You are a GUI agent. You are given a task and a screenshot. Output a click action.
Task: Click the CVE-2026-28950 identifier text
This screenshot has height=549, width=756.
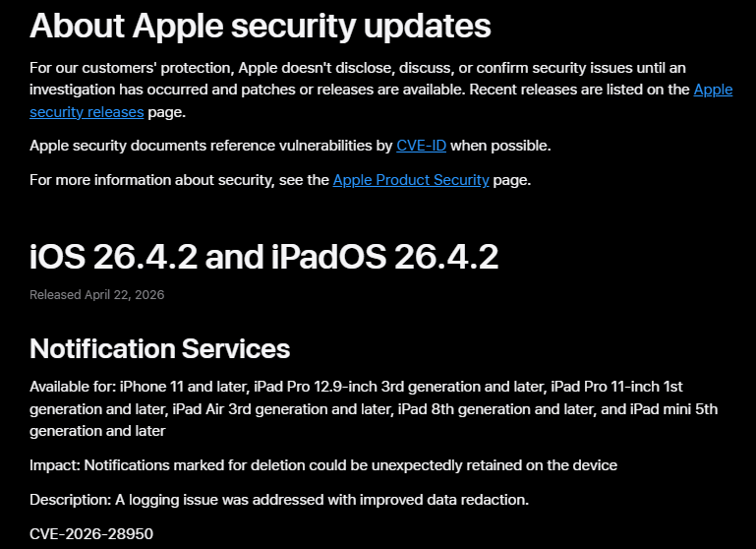click(x=92, y=532)
